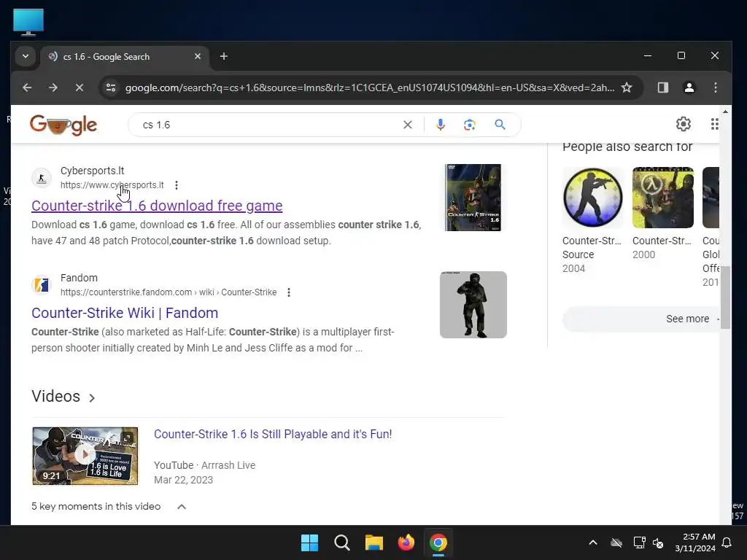Viewport: 747px width, 560px height.
Task: Click the magnifier search button
Action: coord(500,125)
